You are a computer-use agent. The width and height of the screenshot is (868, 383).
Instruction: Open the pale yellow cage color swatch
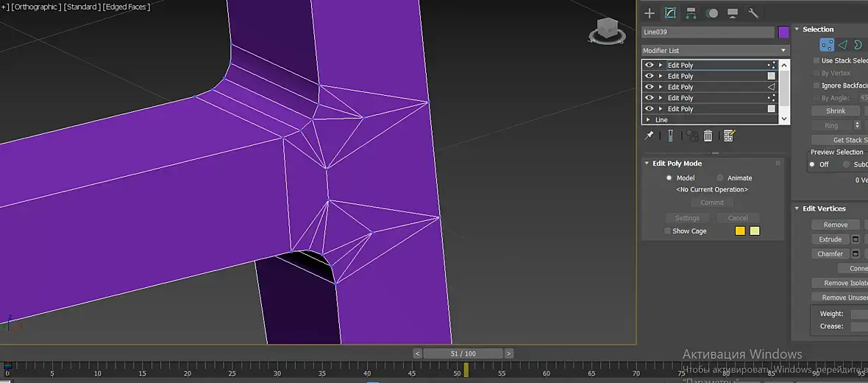click(755, 231)
